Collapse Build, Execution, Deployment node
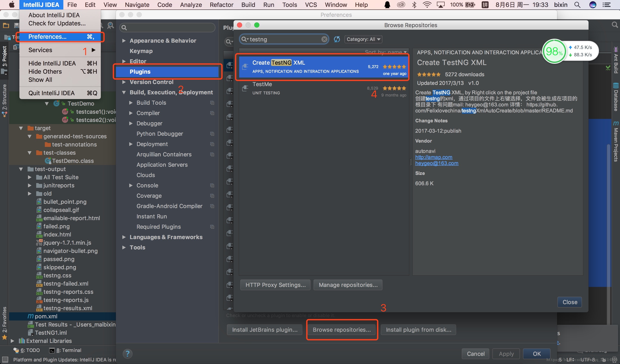 pos(124,92)
